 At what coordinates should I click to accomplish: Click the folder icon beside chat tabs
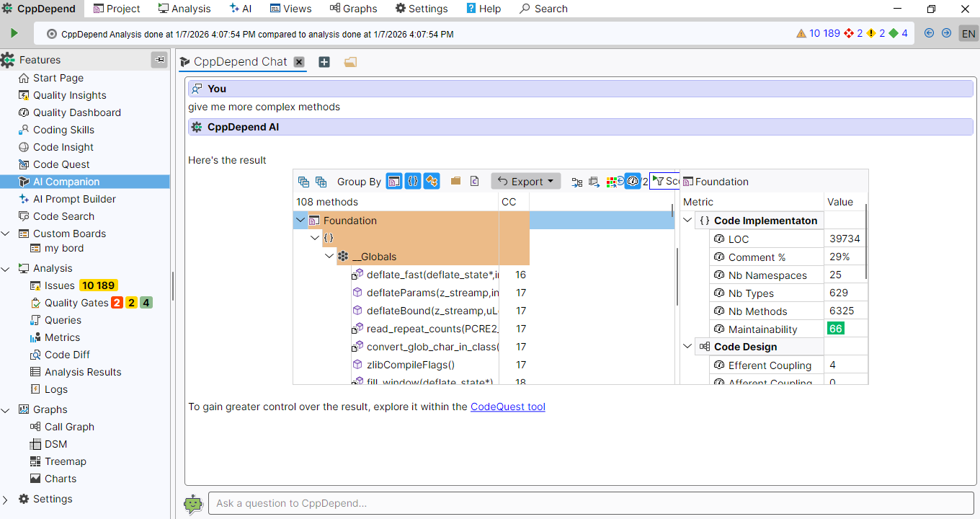[x=350, y=62]
